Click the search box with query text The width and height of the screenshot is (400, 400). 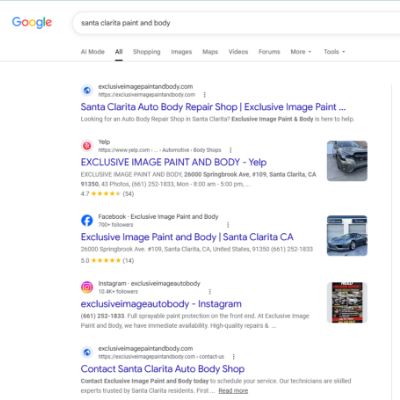point(236,23)
